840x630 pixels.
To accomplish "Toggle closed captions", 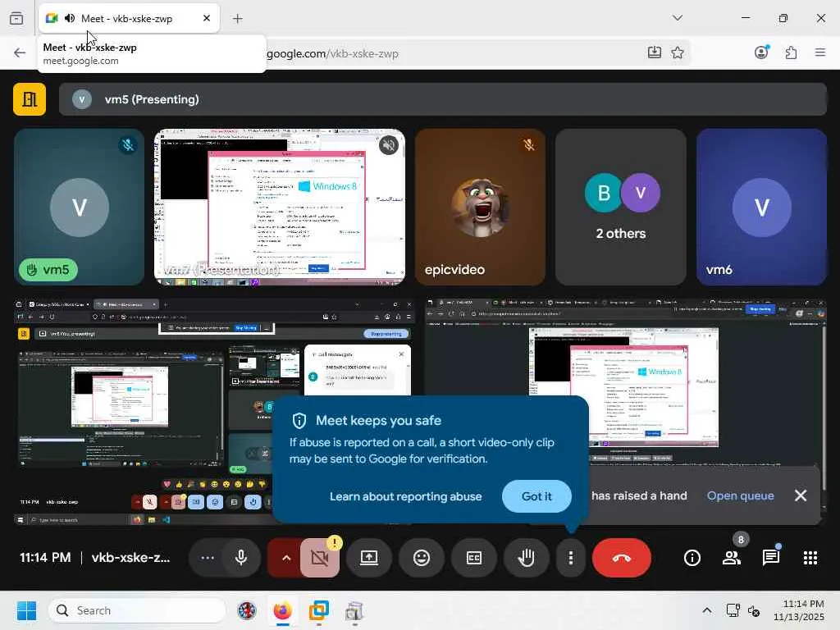I will (474, 558).
